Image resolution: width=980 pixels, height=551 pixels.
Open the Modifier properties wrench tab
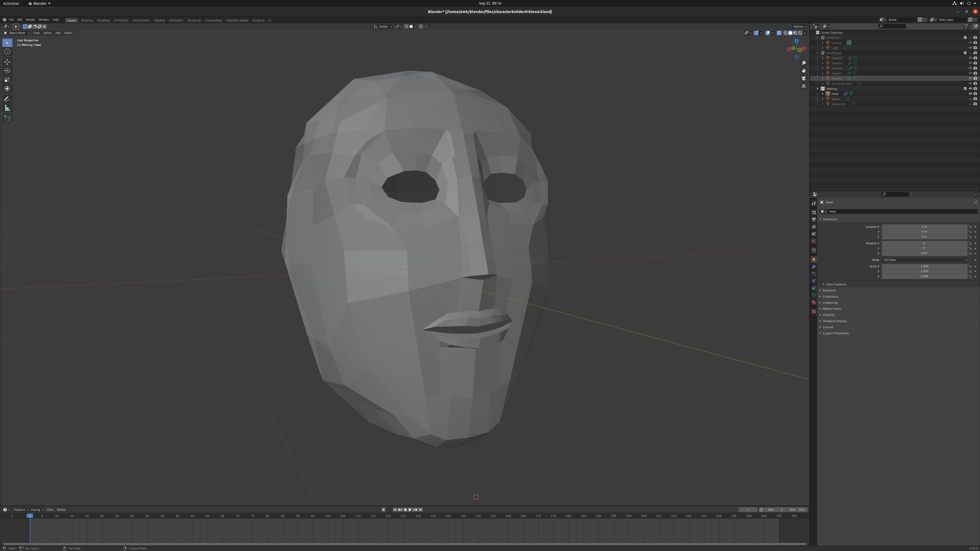coord(813,267)
